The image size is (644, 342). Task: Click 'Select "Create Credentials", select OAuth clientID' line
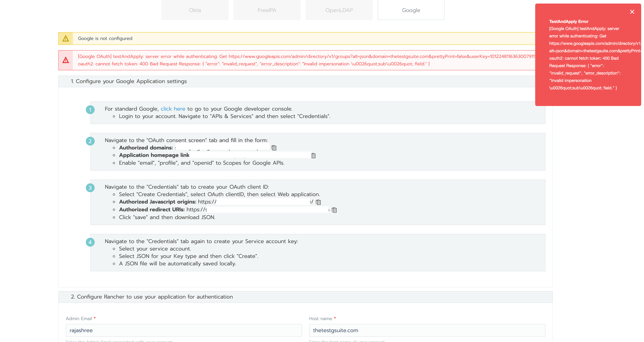[x=219, y=194]
